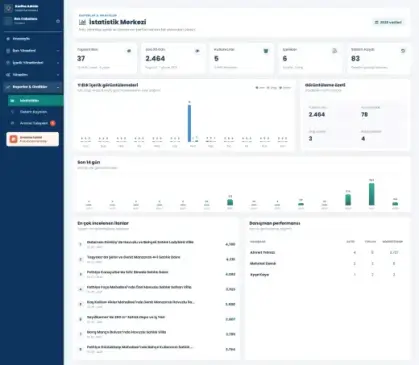Open the second most-viewed listing
This screenshot has width=419, height=365.
[x=157, y=259]
